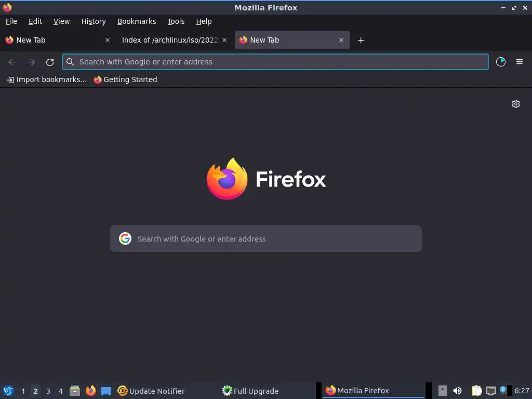Open the Tools menu
Viewport: 532px width, 399px height.
(x=176, y=21)
